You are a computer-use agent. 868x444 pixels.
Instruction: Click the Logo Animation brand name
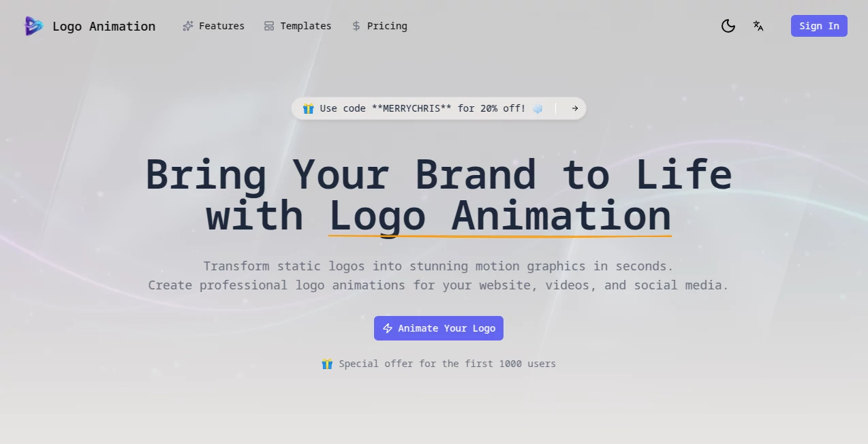click(104, 26)
